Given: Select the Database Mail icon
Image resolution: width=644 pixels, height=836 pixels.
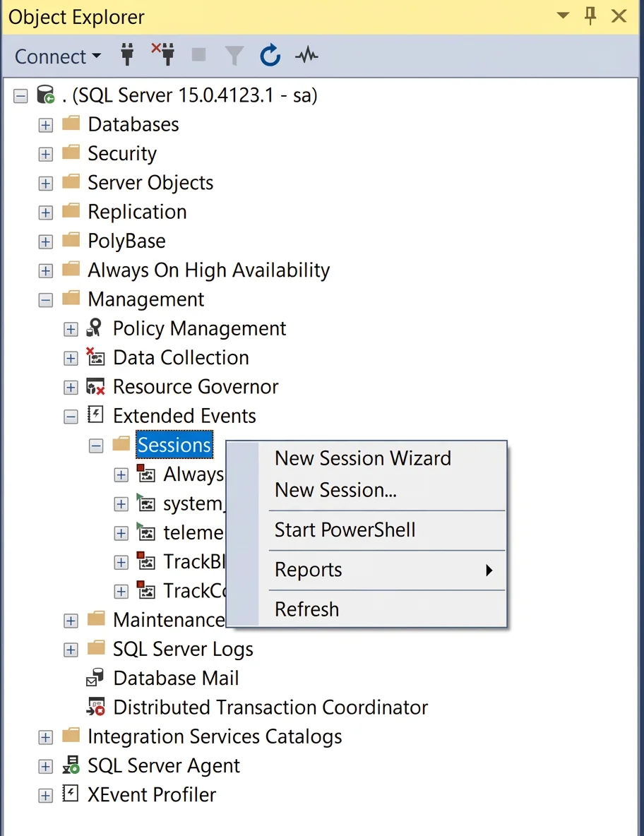Looking at the screenshot, I should click(x=95, y=678).
